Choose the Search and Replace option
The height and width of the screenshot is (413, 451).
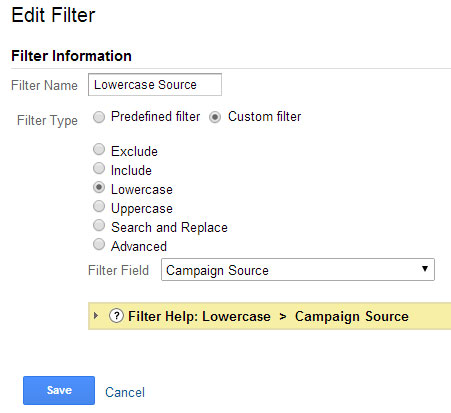99,225
